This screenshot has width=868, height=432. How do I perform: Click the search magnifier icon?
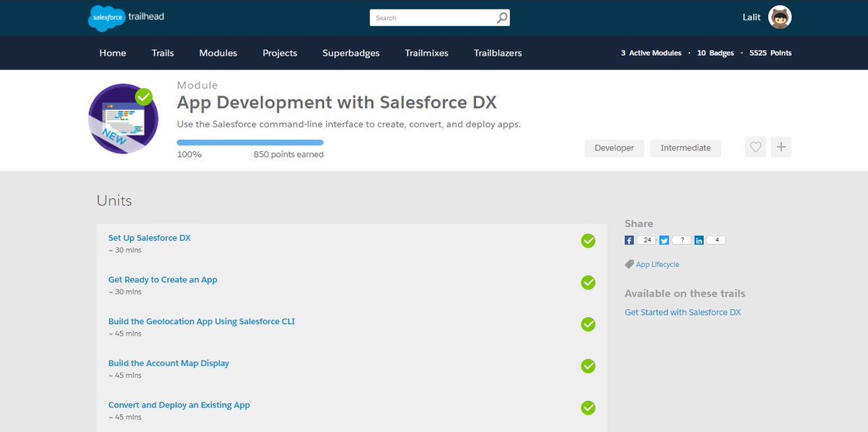click(x=502, y=17)
